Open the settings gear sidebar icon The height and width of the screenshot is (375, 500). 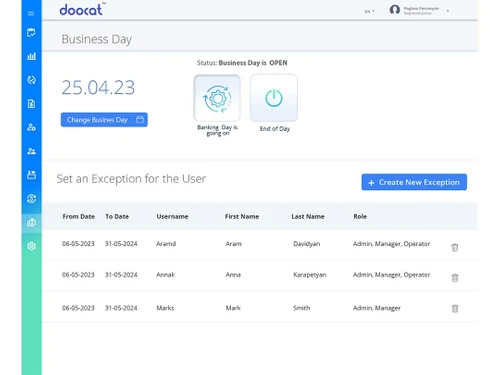click(31, 246)
